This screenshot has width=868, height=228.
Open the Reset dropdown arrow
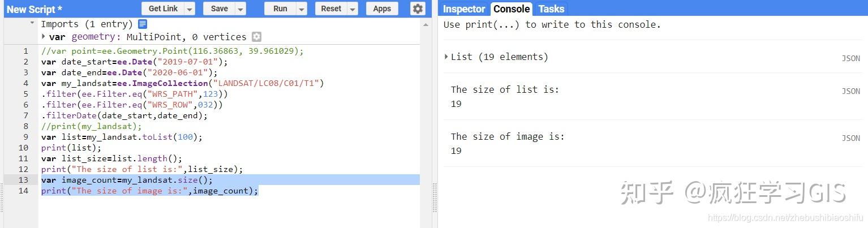pos(353,9)
